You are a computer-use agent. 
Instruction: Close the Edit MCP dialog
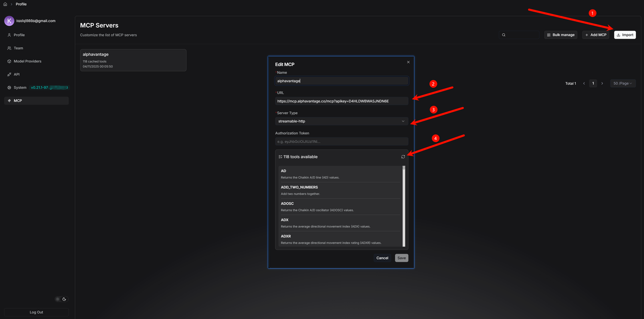coord(408,62)
